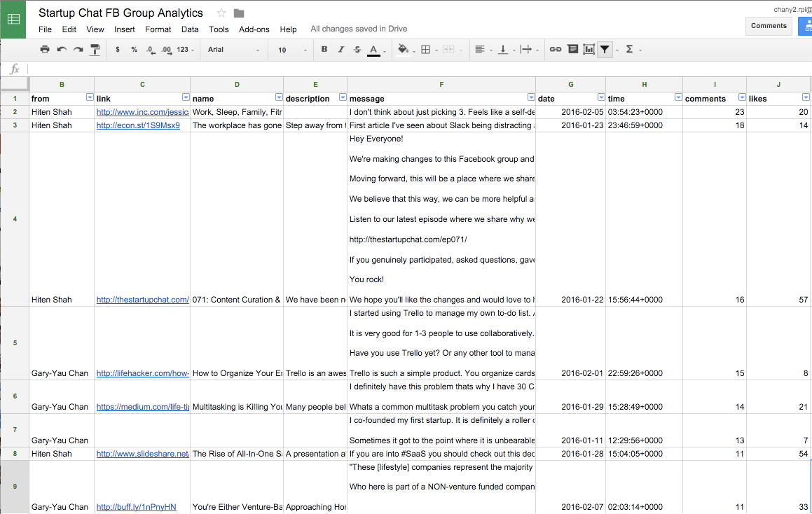Open the Tools menu
812x514 pixels.
[219, 29]
